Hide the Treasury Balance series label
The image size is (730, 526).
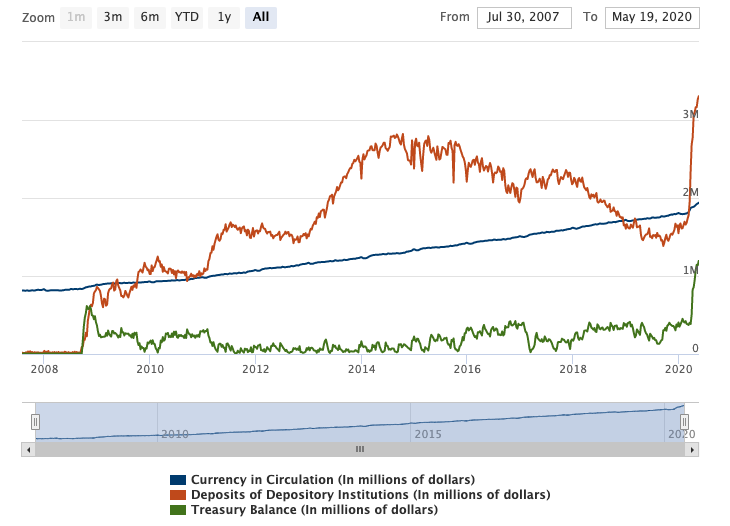(314, 510)
